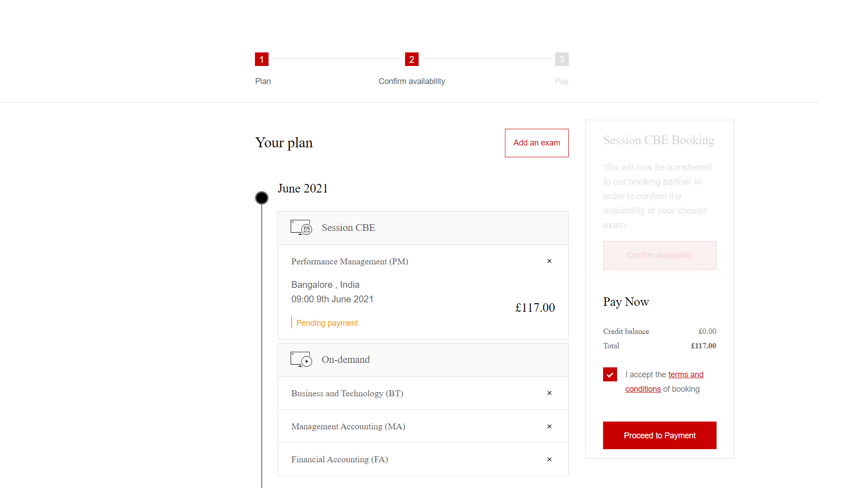Remove Management Accounting (MA) exam
Screen dimensions: 868x488
pyautogui.click(x=549, y=427)
